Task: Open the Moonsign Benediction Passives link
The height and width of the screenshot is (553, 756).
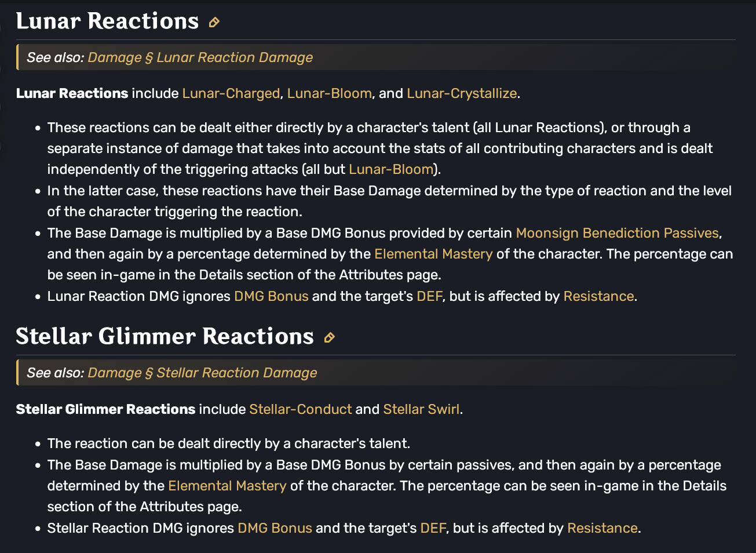Action: click(x=618, y=233)
